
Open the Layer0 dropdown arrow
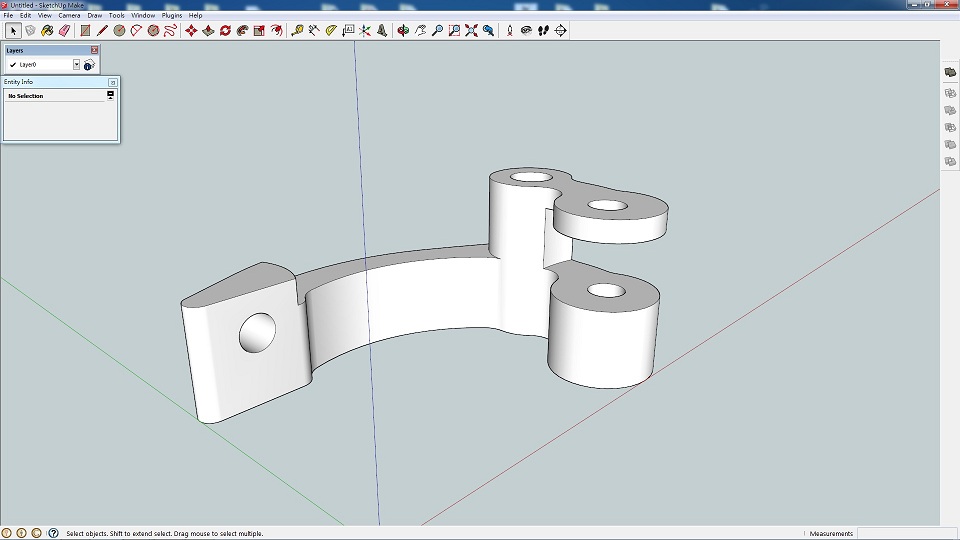[x=76, y=64]
